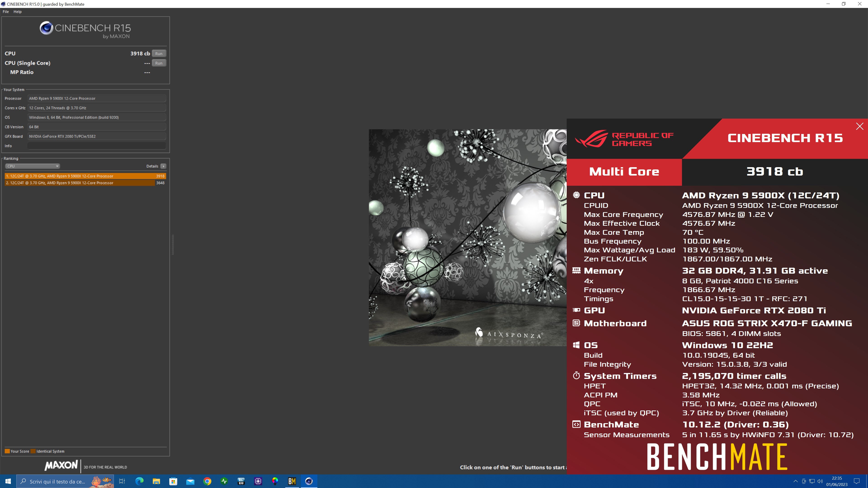Open the File menu
Image resolution: width=868 pixels, height=488 pixels.
[x=6, y=12]
